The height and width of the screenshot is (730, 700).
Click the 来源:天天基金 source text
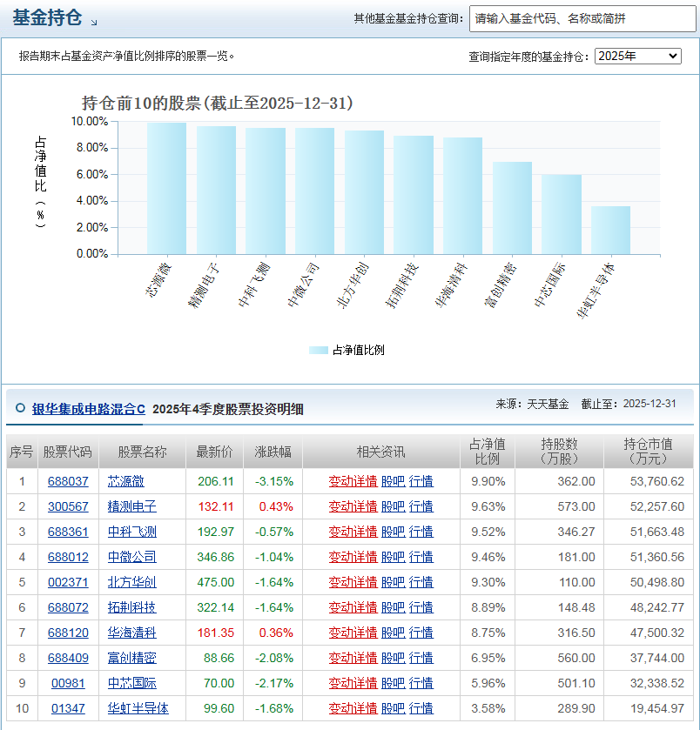coord(532,404)
